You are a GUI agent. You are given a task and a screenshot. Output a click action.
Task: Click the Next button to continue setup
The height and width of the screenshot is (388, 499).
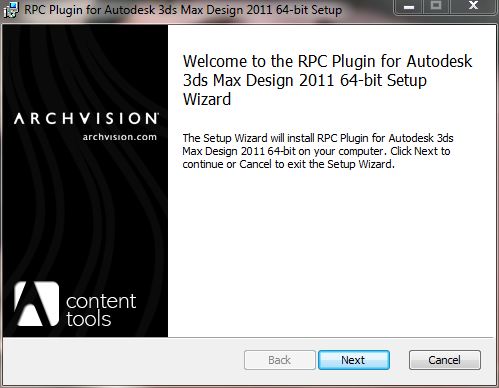(354, 360)
